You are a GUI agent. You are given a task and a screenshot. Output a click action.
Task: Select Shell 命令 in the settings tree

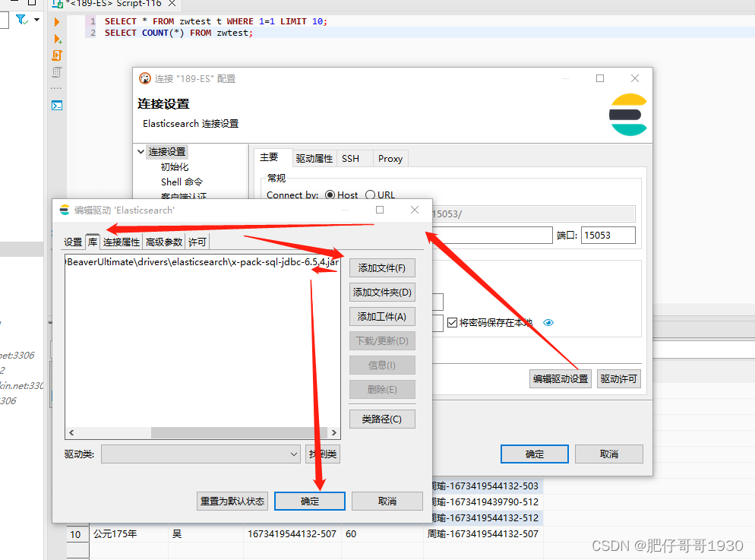coord(182,182)
